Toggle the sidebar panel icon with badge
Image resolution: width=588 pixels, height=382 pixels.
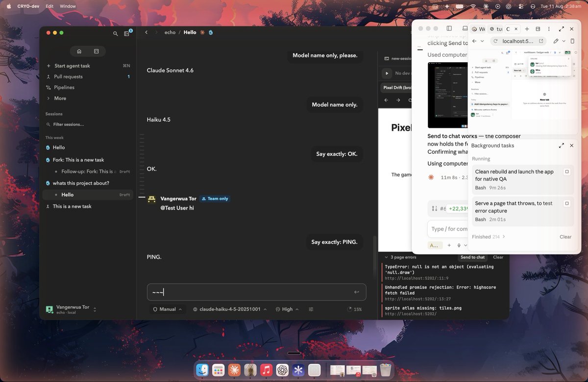(127, 33)
